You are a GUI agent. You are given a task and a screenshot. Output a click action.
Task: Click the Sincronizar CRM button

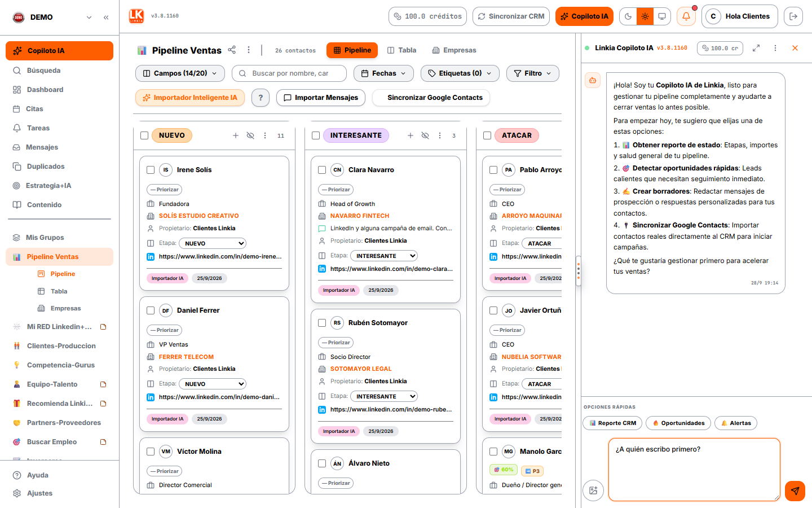pos(511,16)
